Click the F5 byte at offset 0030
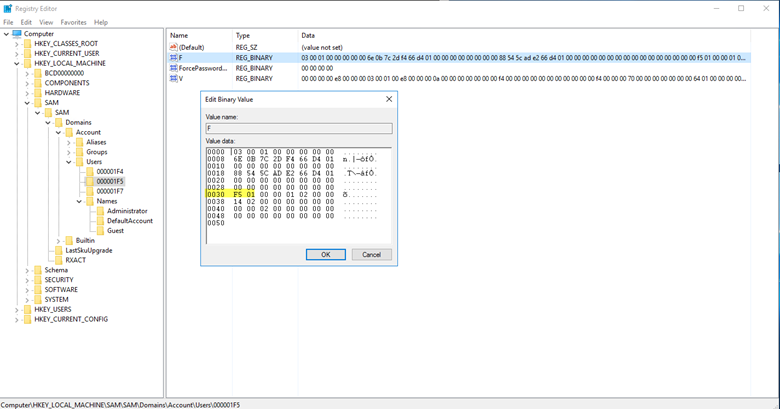Image resolution: width=780 pixels, height=409 pixels. (x=238, y=195)
